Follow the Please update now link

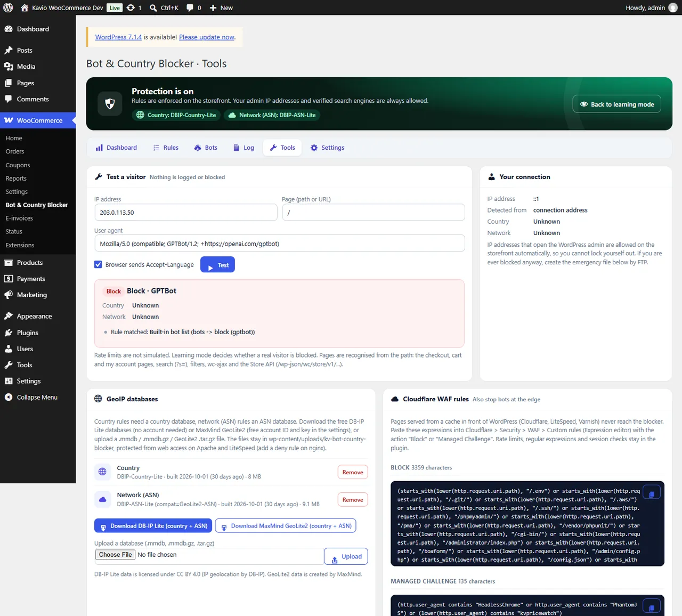pyautogui.click(x=207, y=37)
